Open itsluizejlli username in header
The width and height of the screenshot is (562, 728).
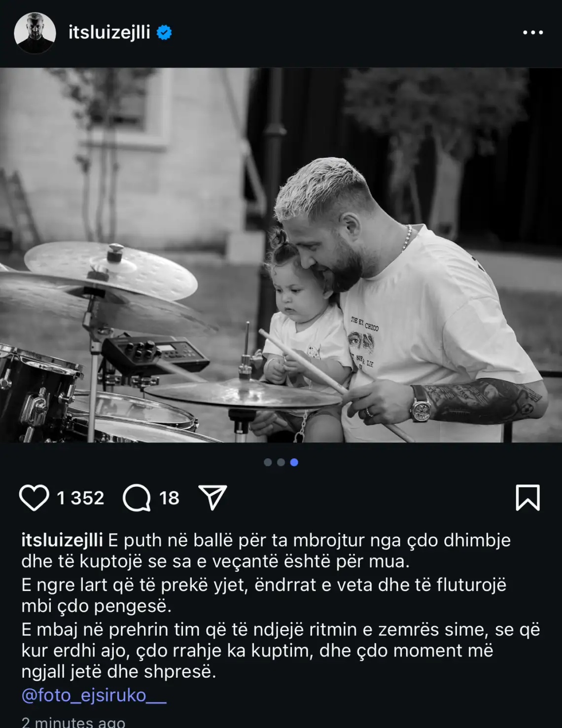(x=109, y=33)
